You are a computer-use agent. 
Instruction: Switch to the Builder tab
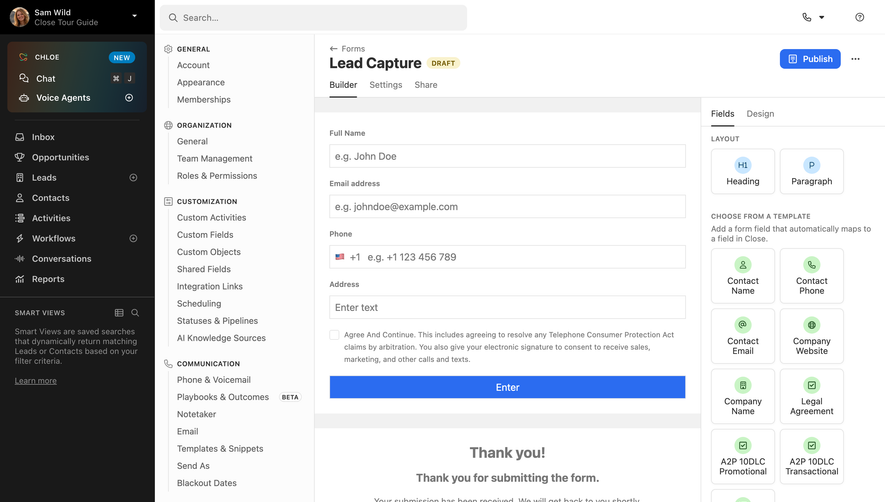click(x=343, y=85)
